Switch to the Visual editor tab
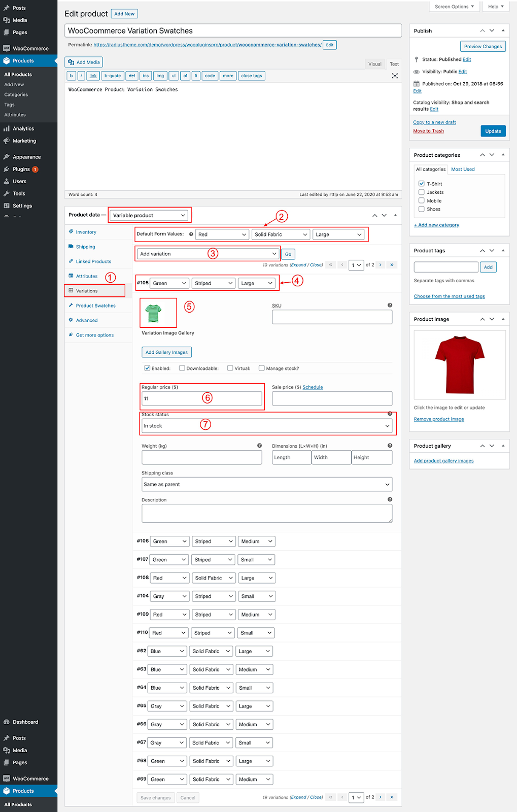This screenshot has height=812, width=517. [x=375, y=64]
